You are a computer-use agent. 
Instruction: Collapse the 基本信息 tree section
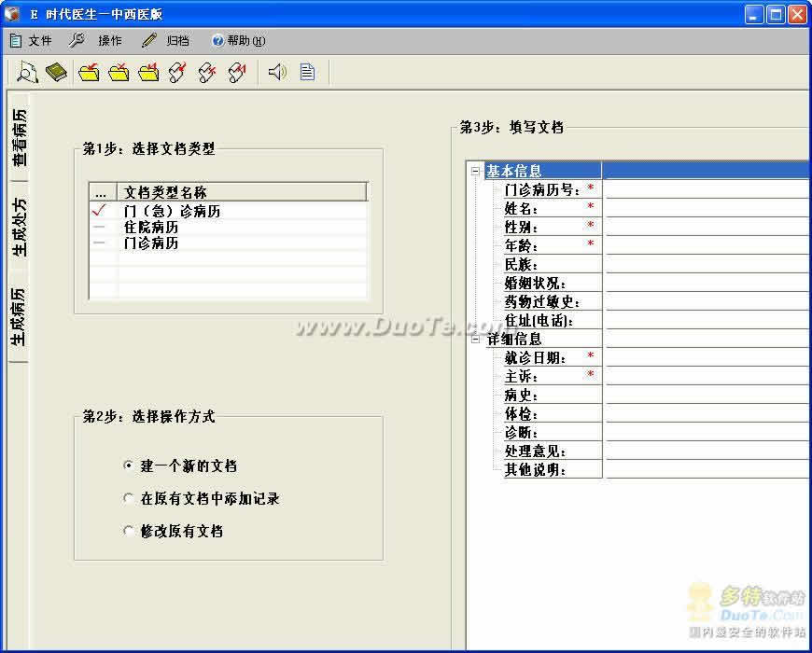tap(475, 171)
